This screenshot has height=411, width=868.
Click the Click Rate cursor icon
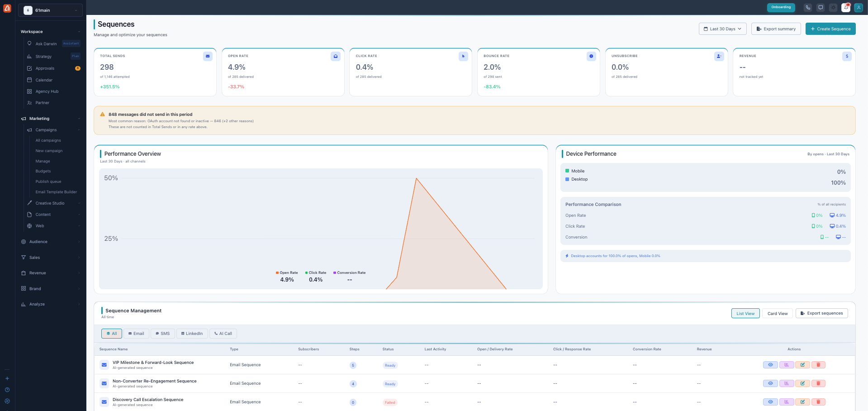tap(463, 56)
